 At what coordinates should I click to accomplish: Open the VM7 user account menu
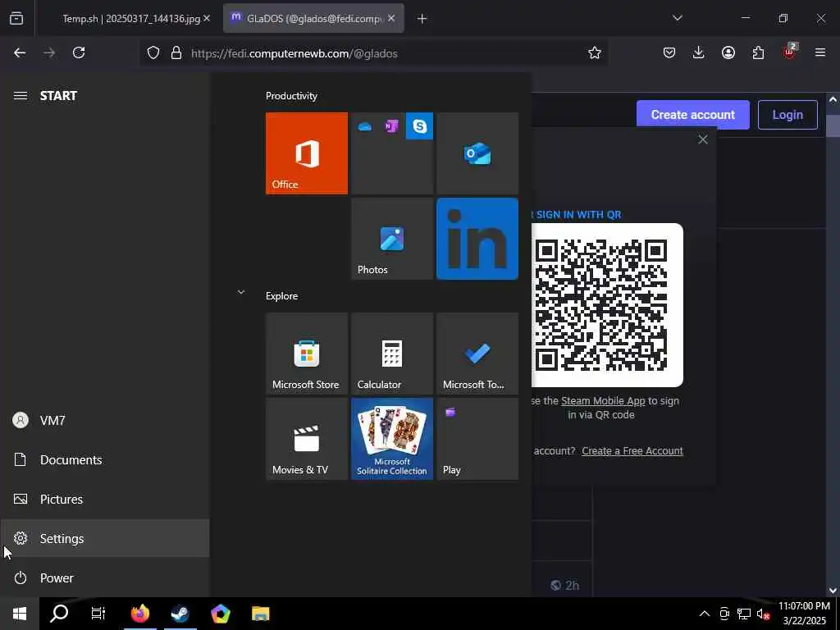coord(105,421)
